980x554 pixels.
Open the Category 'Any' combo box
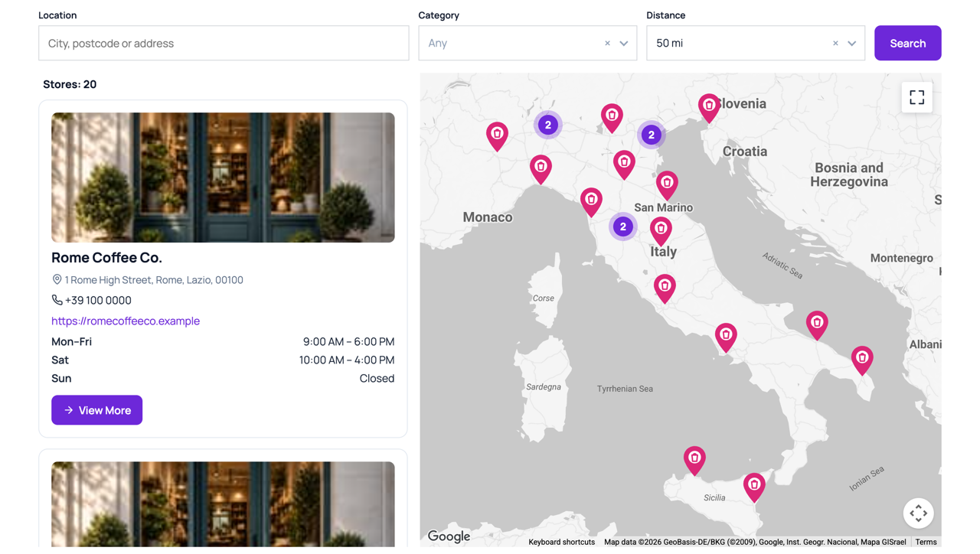pyautogui.click(x=528, y=43)
